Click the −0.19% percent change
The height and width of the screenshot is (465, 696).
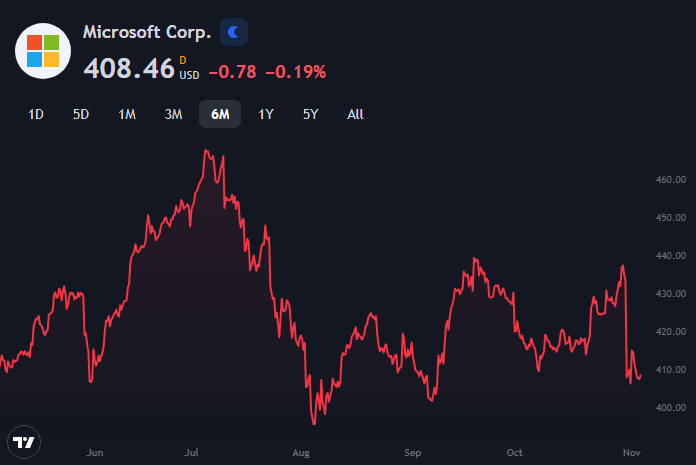coord(296,72)
